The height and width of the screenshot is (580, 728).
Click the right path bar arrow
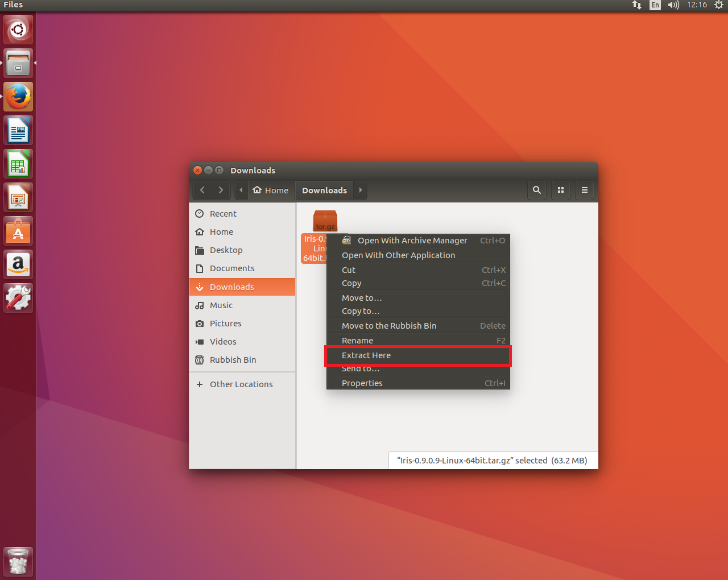[x=361, y=190]
